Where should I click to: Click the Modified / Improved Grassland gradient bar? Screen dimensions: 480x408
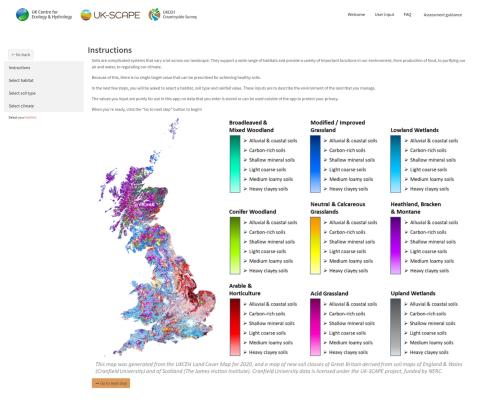click(x=315, y=164)
